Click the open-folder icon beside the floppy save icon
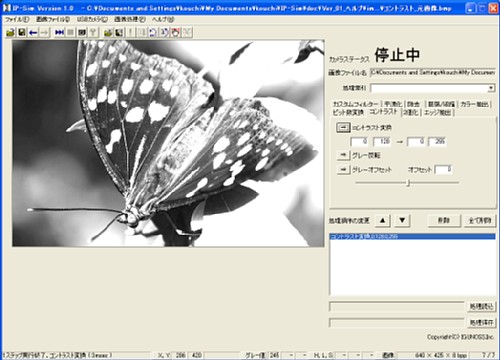Screen dimensions: 500x360 11,32
